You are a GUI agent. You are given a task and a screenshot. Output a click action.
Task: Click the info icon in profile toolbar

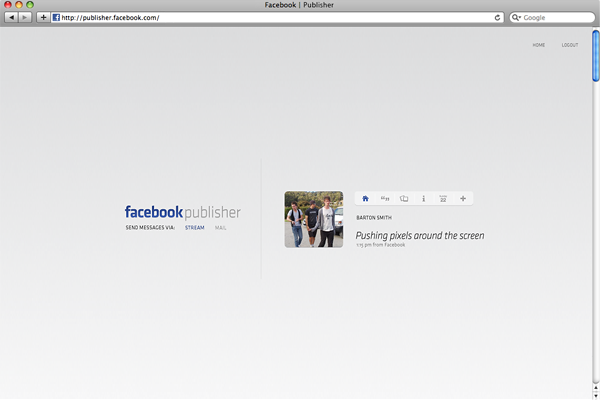424,199
